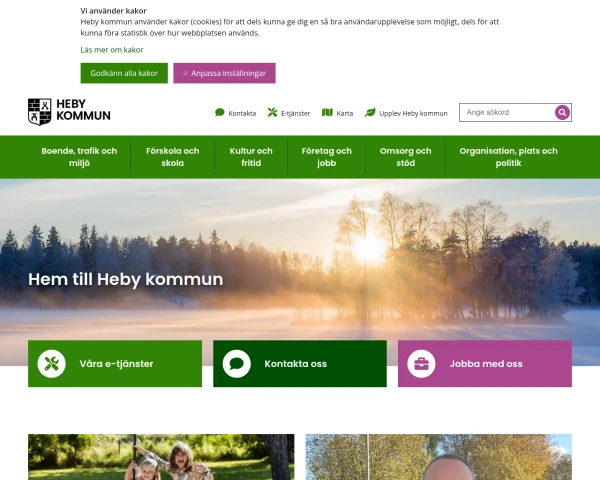
Task: Open the Boende, trafik och miljö menu
Action: tap(79, 157)
